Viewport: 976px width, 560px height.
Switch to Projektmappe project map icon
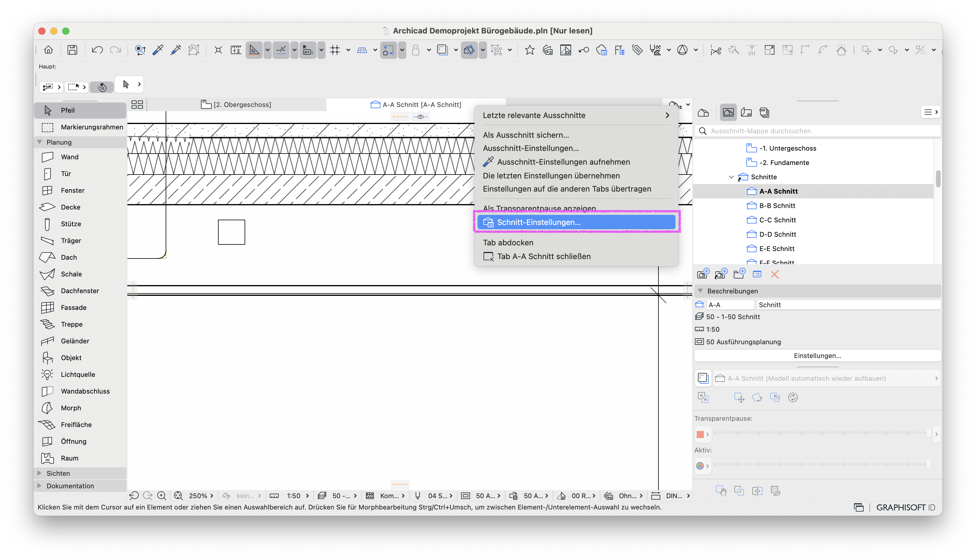[x=703, y=112]
